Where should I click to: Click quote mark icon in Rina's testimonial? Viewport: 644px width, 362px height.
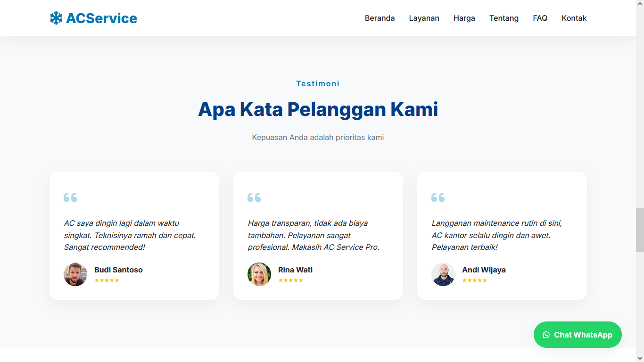click(x=254, y=197)
